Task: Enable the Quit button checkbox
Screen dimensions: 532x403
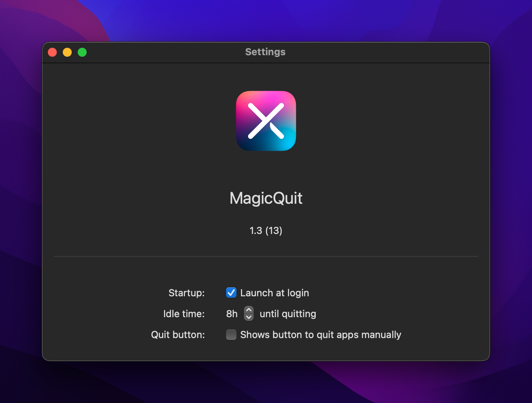Action: (x=231, y=335)
